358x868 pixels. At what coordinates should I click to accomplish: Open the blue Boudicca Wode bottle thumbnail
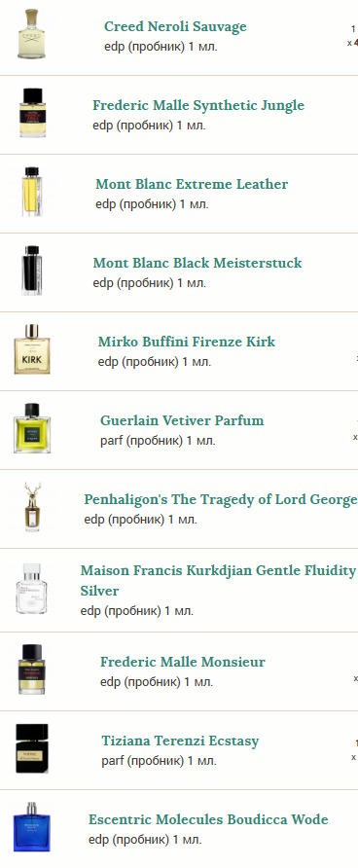pos(32,827)
